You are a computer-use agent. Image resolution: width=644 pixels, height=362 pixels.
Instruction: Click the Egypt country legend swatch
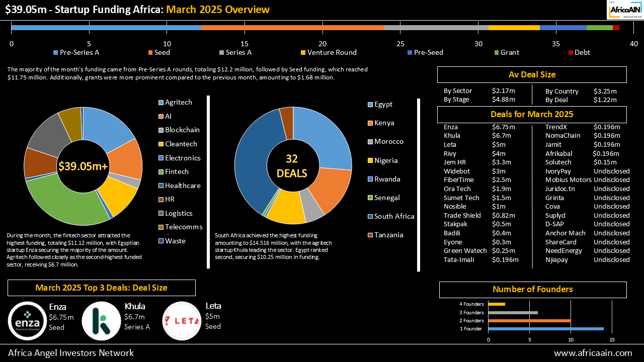click(370, 105)
